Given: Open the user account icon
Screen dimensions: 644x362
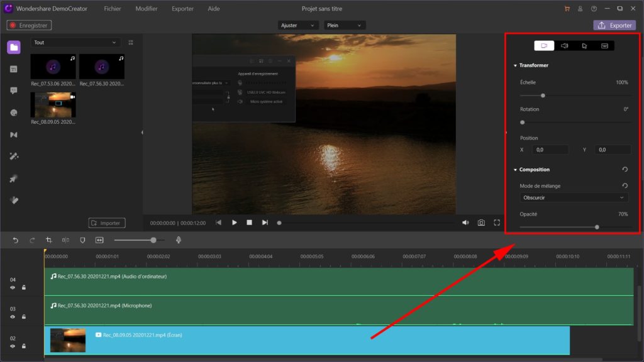Looking at the screenshot, I should [580, 9].
